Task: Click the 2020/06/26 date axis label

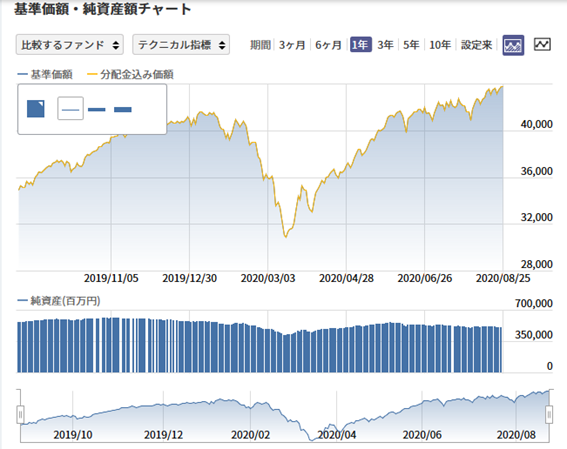Action: (x=425, y=278)
